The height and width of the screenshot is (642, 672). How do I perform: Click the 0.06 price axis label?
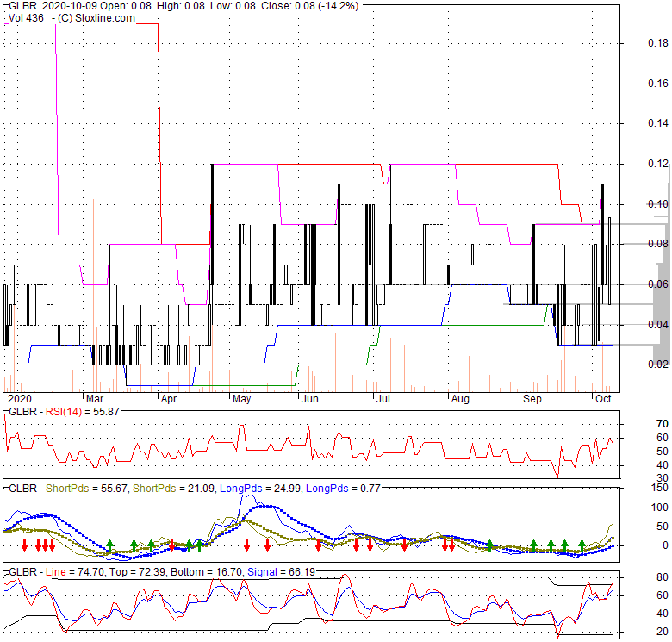pyautogui.click(x=658, y=284)
